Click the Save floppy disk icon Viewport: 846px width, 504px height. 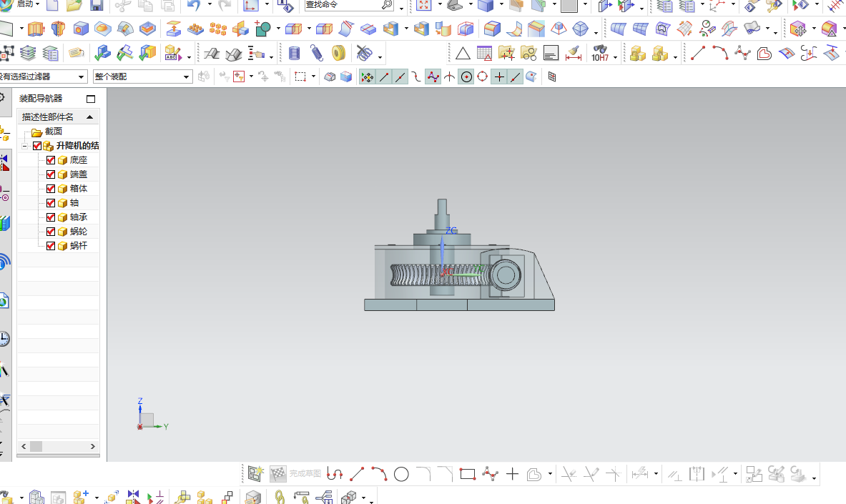click(96, 6)
